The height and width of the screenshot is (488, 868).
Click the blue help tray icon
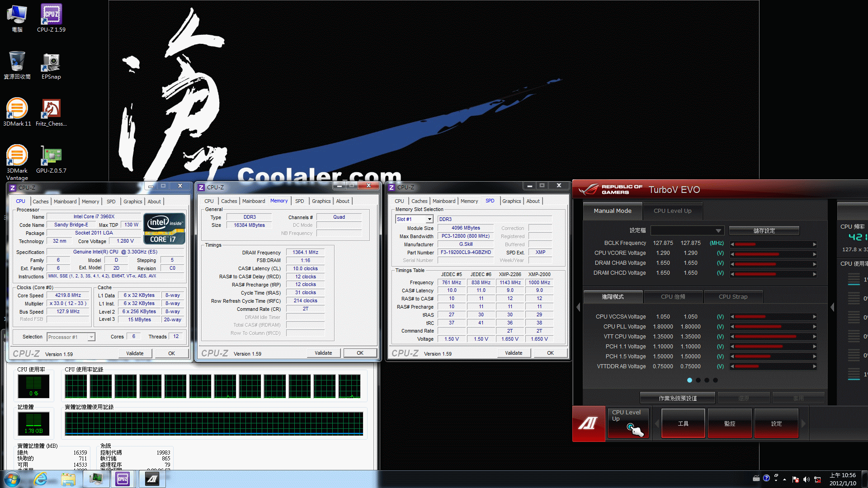click(766, 478)
